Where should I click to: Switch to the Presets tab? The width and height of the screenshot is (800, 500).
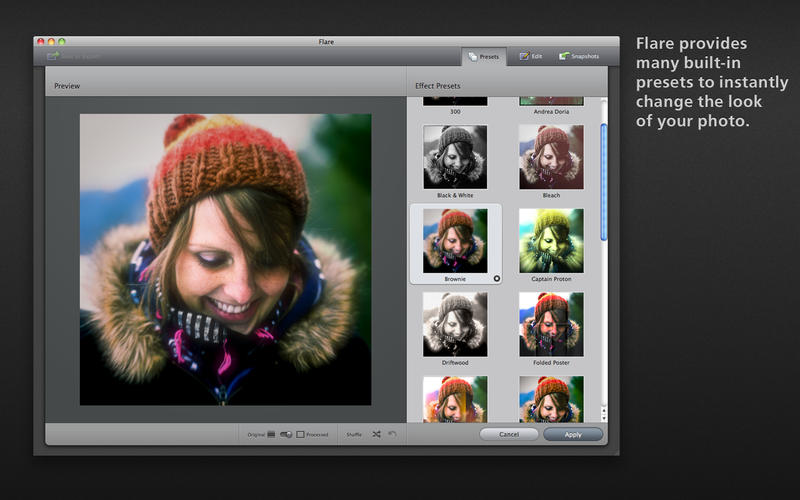[x=484, y=57]
